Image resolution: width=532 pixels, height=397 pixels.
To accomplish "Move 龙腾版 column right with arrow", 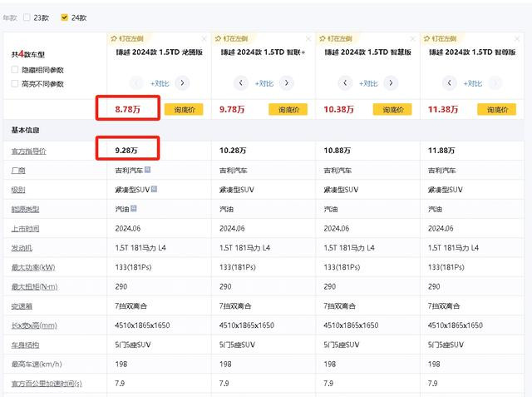I will [183, 83].
